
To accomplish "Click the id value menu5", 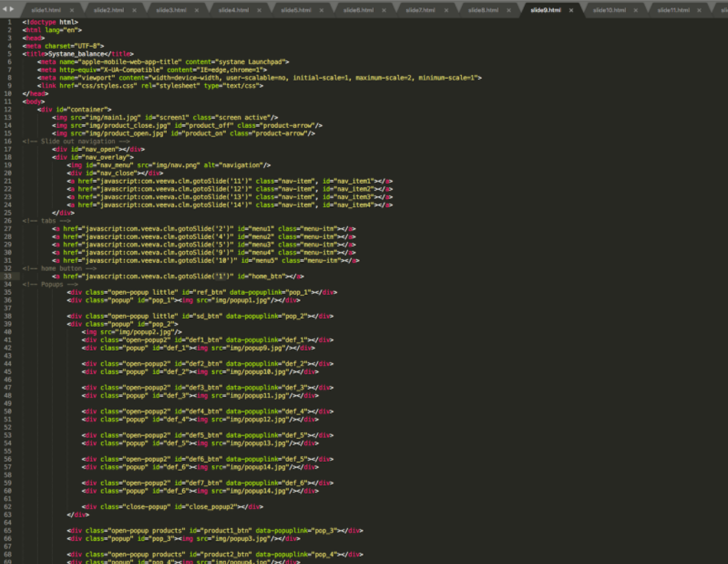I will click(265, 261).
